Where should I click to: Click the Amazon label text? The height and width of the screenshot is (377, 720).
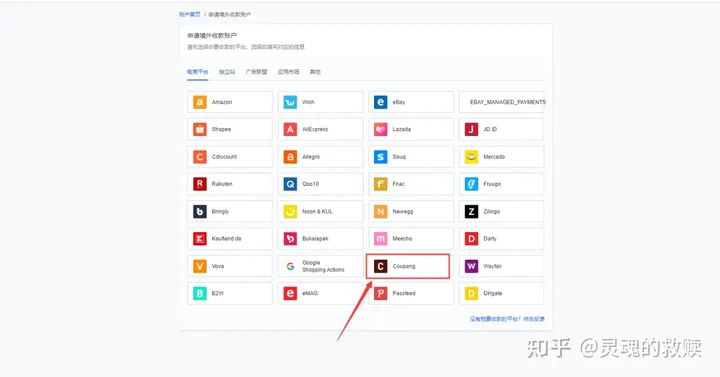222,102
